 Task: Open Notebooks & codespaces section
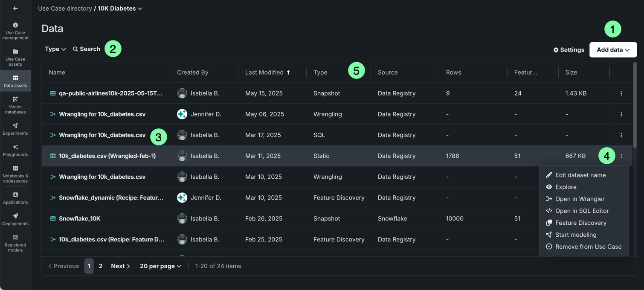pyautogui.click(x=15, y=174)
